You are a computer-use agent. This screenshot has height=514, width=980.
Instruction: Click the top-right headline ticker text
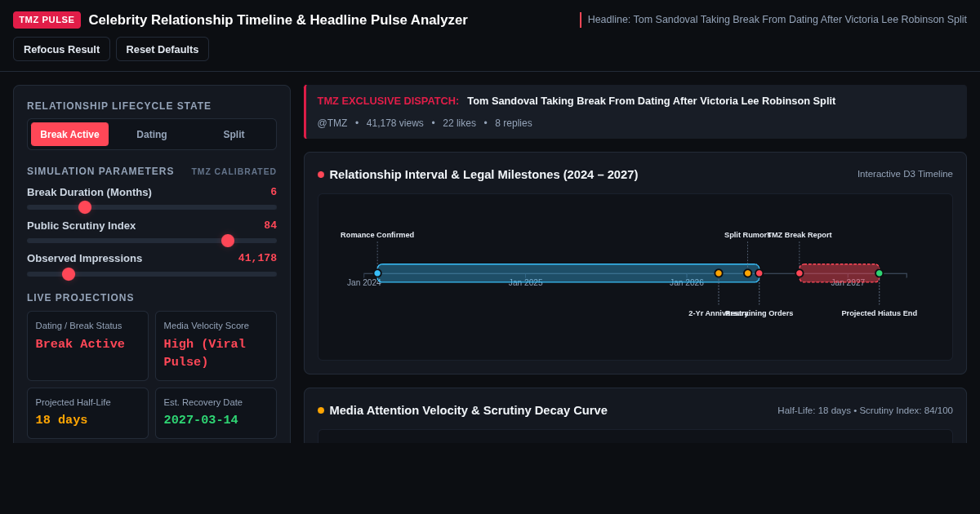[x=777, y=20]
